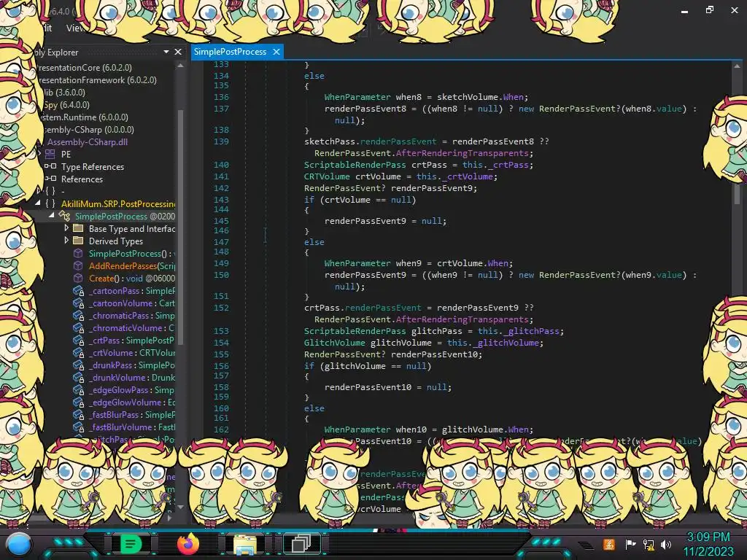This screenshot has width=747, height=560.
Task: Select Assembly-CSharp (0.0.0.0) assembly
Action: pyautogui.click(x=88, y=130)
